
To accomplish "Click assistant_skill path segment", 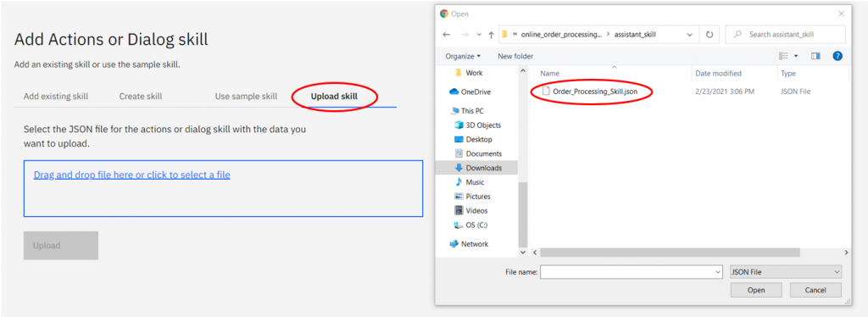I will point(635,34).
